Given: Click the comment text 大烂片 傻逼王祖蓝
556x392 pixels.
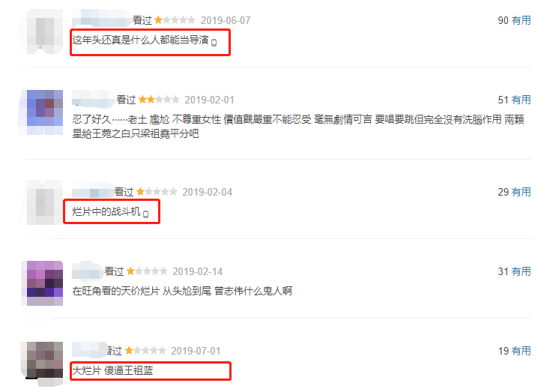Looking at the screenshot, I should coord(112,371).
